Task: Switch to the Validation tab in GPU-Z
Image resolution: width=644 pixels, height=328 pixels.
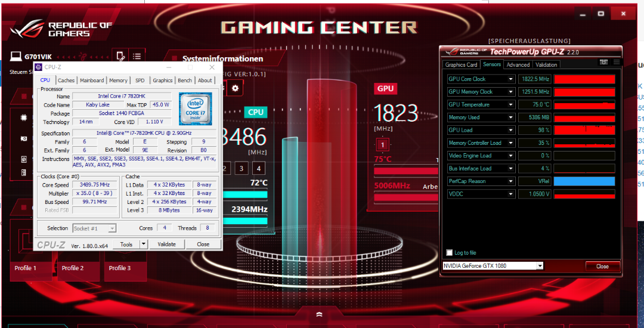Action: pos(546,65)
